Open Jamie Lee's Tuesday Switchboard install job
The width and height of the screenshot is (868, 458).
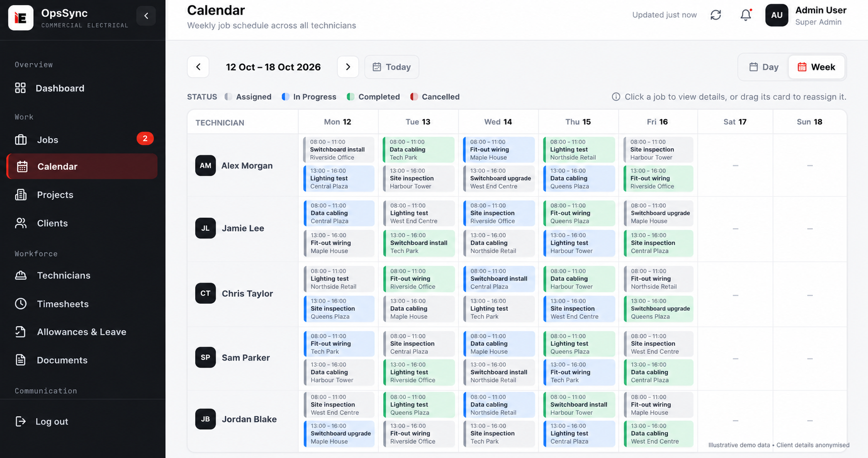[419, 243]
